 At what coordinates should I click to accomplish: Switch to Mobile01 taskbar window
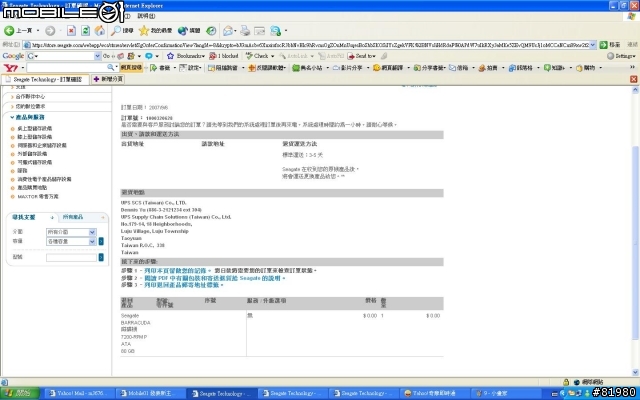[x=149, y=393]
